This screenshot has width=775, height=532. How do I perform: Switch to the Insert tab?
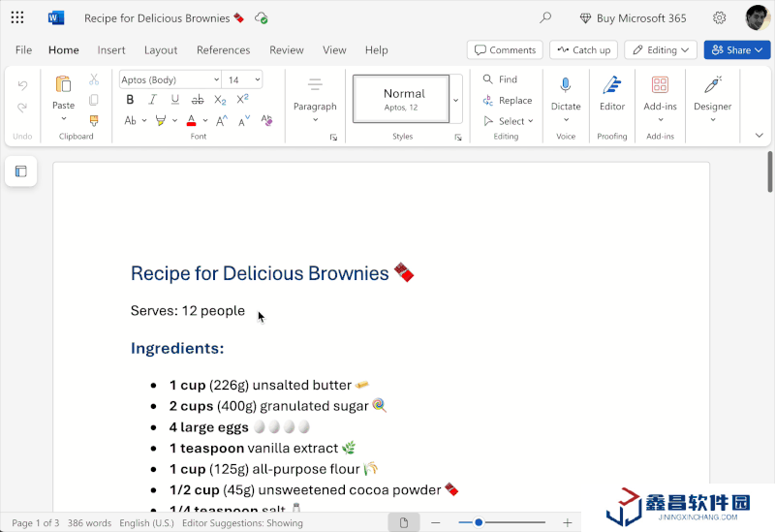click(x=111, y=50)
